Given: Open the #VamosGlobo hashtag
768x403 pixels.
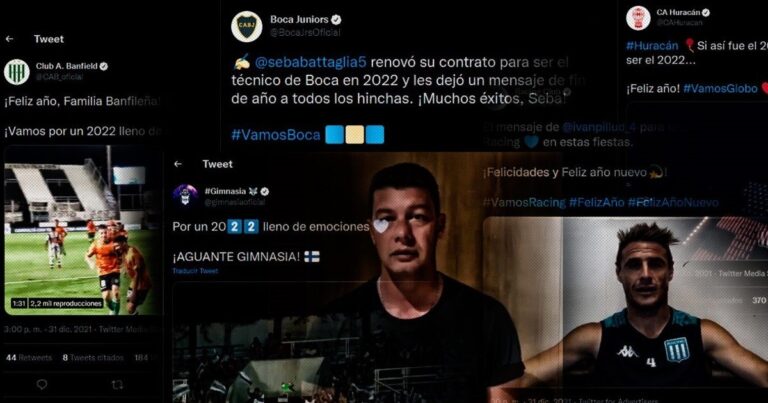Looking at the screenshot, I should pos(720,89).
